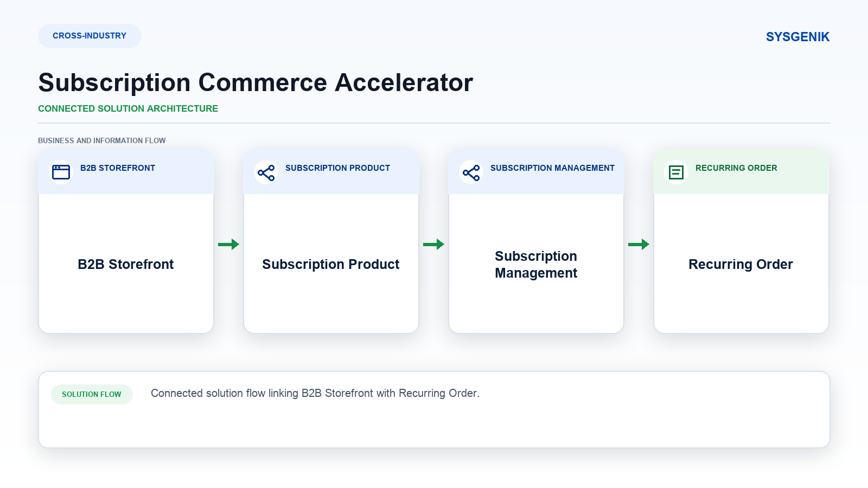Viewport: 868px width, 488px height.
Task: Click the Connected solution flow description sentence
Action: (315, 393)
